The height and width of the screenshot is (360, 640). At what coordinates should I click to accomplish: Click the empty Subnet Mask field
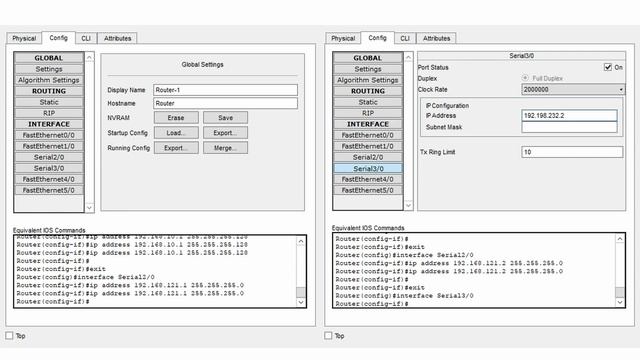(x=569, y=127)
